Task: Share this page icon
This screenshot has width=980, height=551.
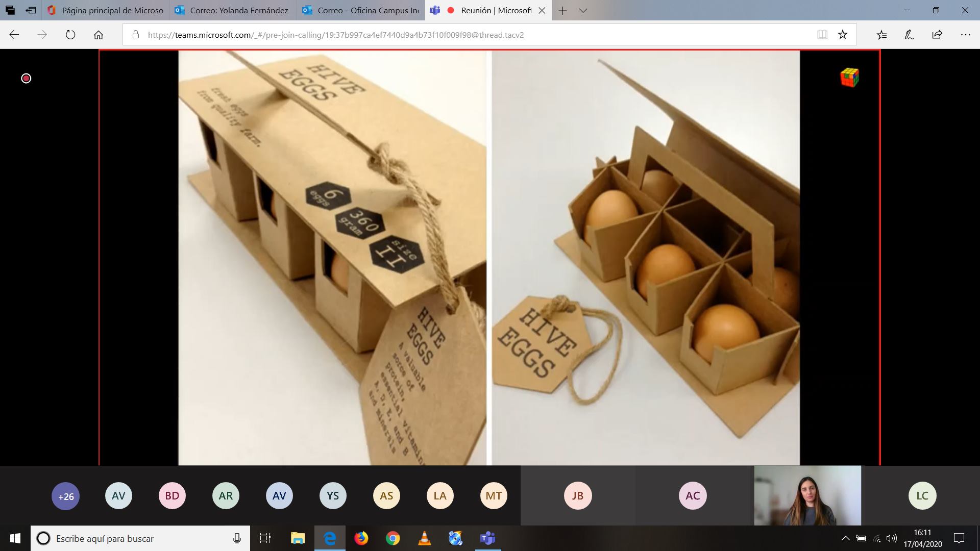Action: [937, 35]
